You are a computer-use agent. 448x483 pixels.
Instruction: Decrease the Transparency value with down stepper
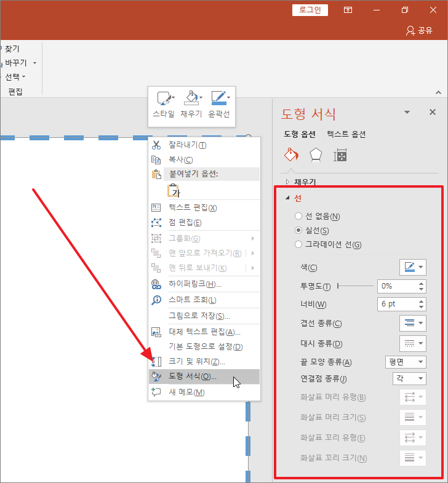421,289
